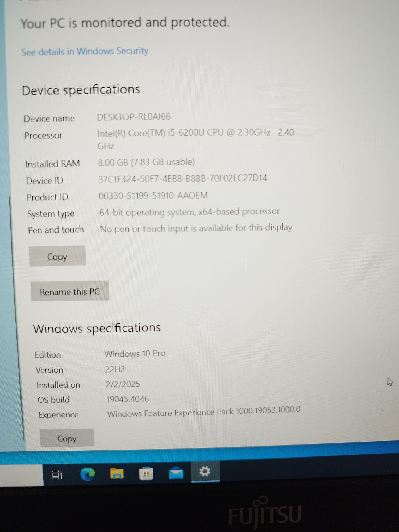
Task: Select the installed on date 2/2/2025
Action: [123, 384]
